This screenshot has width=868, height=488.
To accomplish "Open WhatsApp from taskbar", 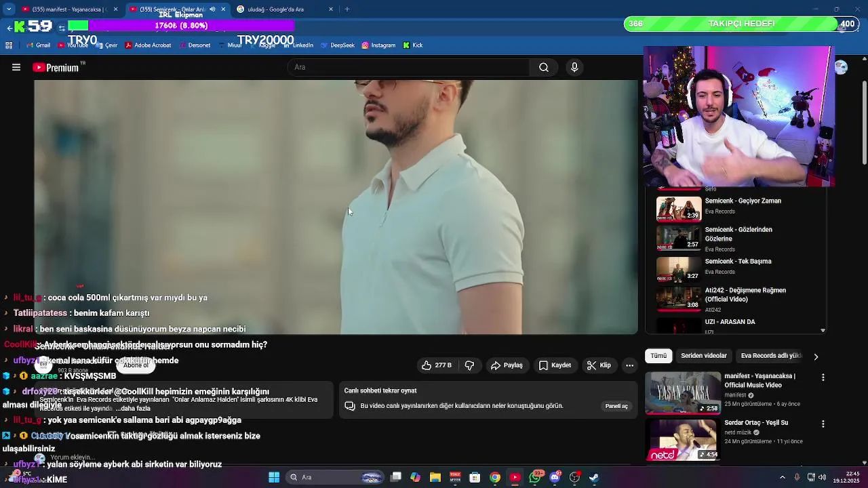I will [535, 478].
